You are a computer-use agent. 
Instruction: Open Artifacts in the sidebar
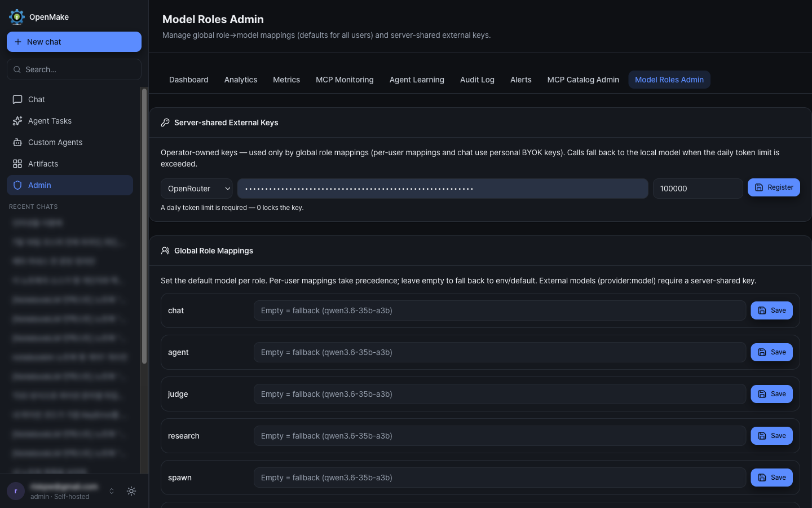[x=70, y=164]
